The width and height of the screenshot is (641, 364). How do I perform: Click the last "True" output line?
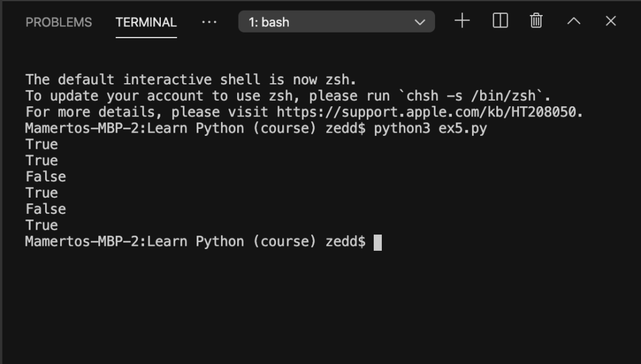42,225
